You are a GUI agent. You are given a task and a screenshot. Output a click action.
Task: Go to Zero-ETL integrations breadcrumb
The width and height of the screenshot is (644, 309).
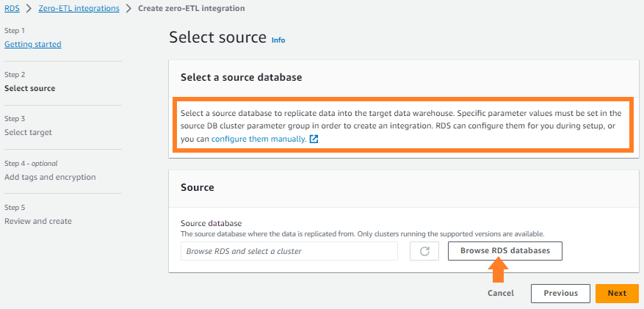79,8
